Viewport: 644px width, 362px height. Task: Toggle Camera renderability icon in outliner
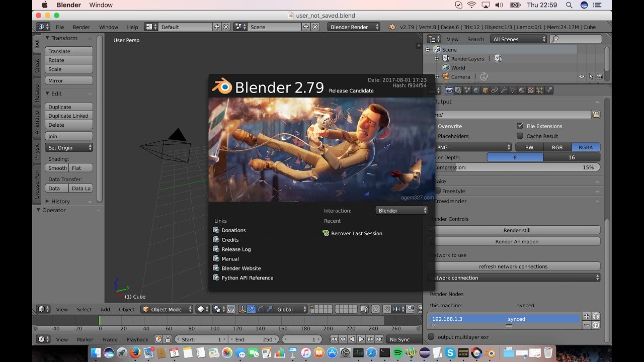tap(599, 76)
